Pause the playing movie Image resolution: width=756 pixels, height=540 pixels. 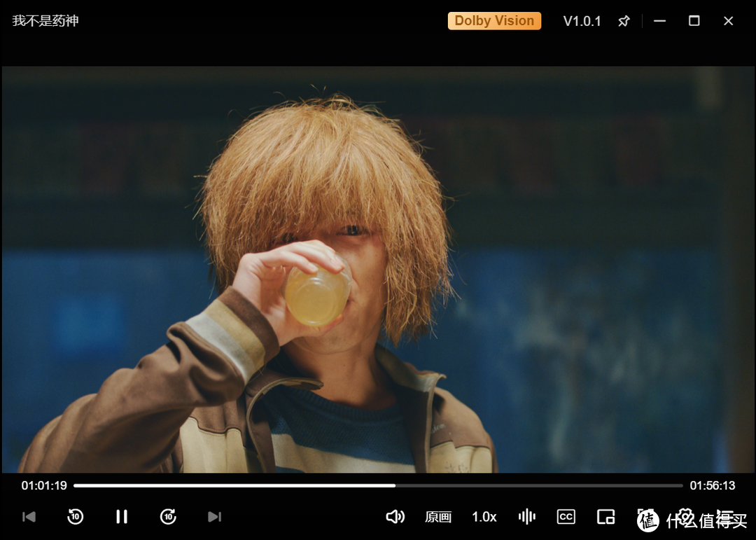(x=122, y=517)
